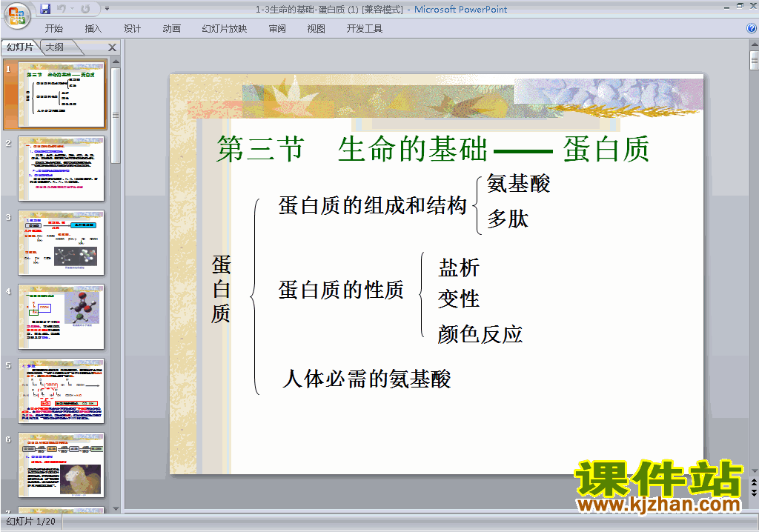The height and width of the screenshot is (532, 759).
Task: Click the thumbnail pane scroll-up arrow
Action: click(116, 61)
